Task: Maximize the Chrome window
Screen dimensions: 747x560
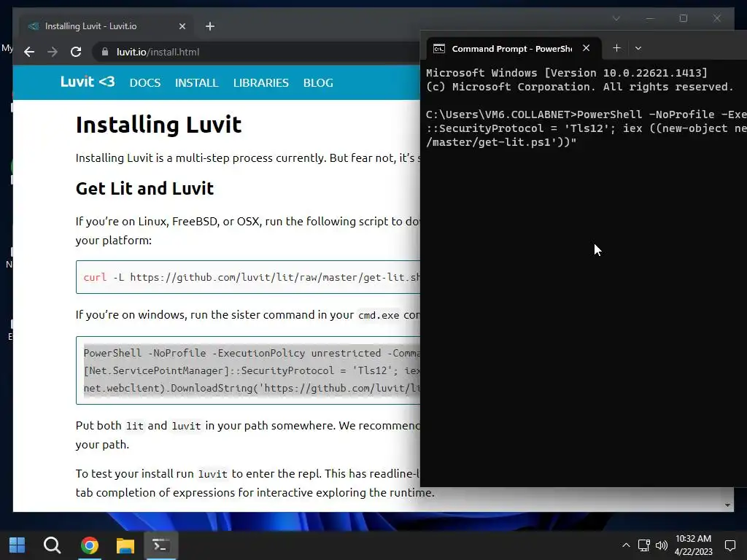Action: (x=683, y=18)
